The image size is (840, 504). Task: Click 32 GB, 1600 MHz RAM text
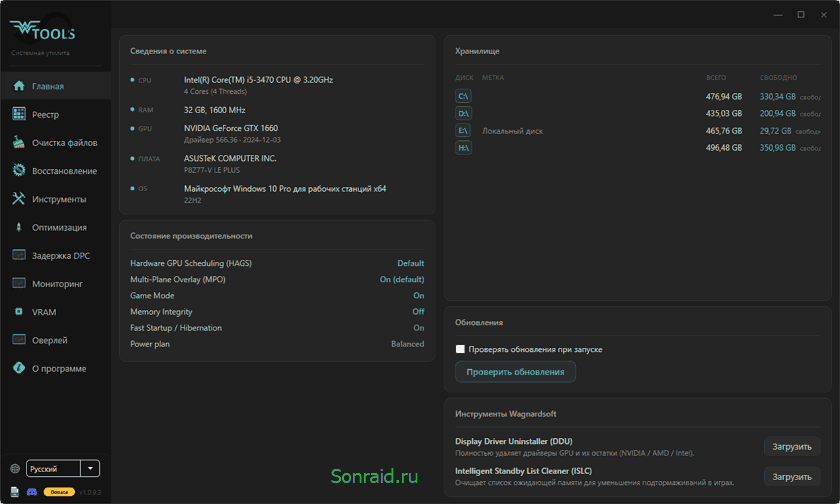pos(214,110)
